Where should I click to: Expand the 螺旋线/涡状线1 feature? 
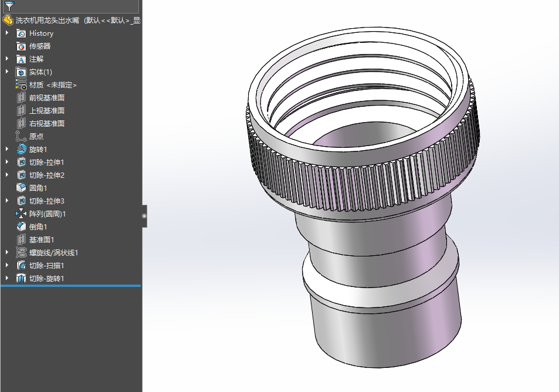point(7,252)
